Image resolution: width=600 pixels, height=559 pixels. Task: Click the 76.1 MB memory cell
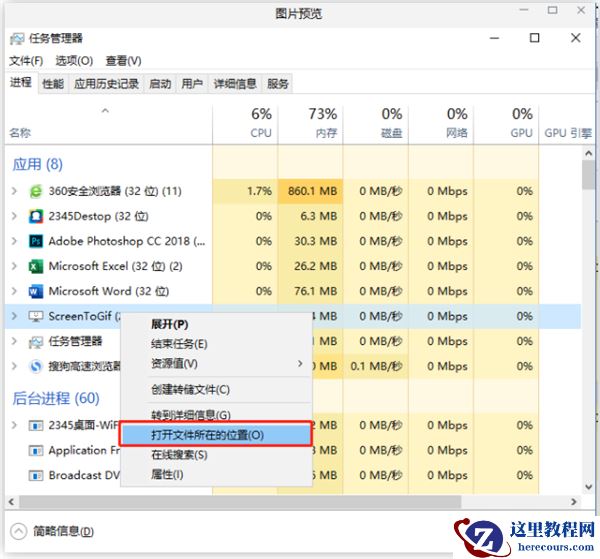pos(310,292)
